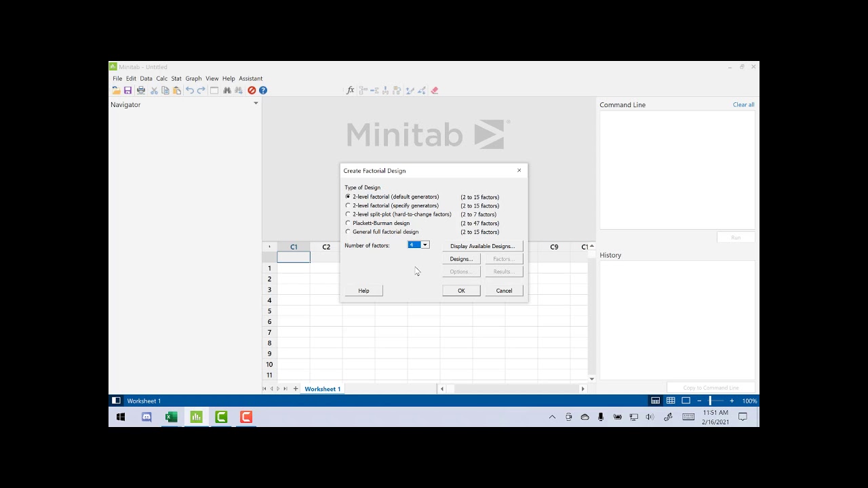Click Clear all in Command Line pane

click(x=743, y=105)
